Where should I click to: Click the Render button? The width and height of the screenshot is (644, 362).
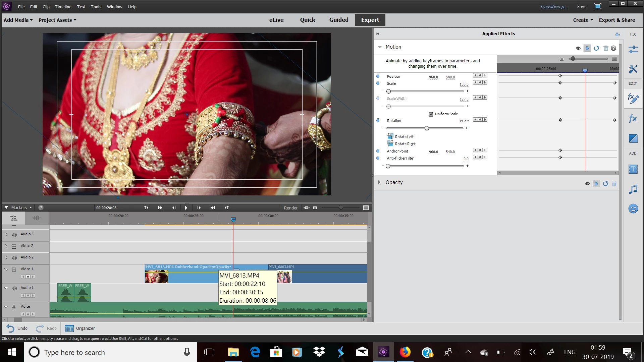[291, 208]
